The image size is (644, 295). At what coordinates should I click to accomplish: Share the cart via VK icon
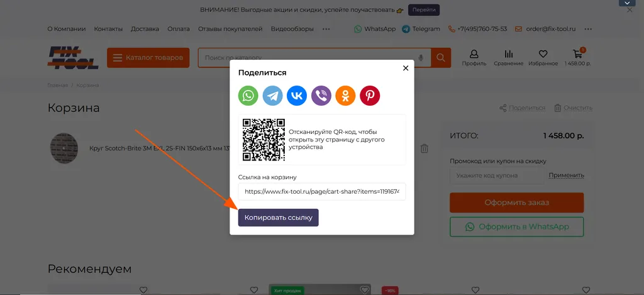tap(297, 96)
